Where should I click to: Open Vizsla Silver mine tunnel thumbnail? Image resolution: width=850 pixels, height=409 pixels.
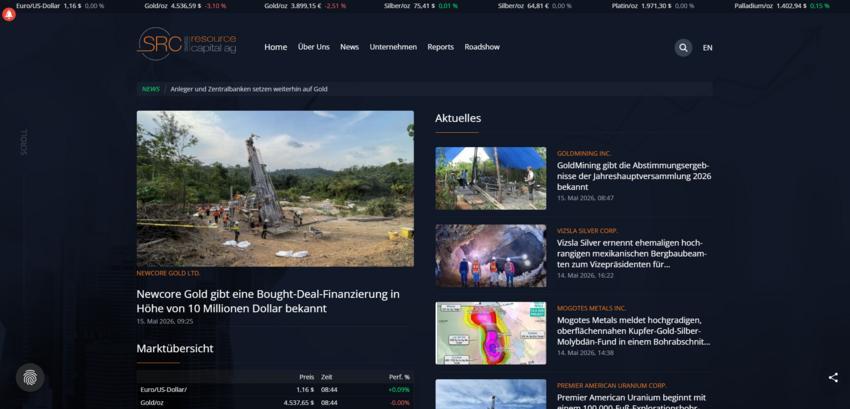491,255
